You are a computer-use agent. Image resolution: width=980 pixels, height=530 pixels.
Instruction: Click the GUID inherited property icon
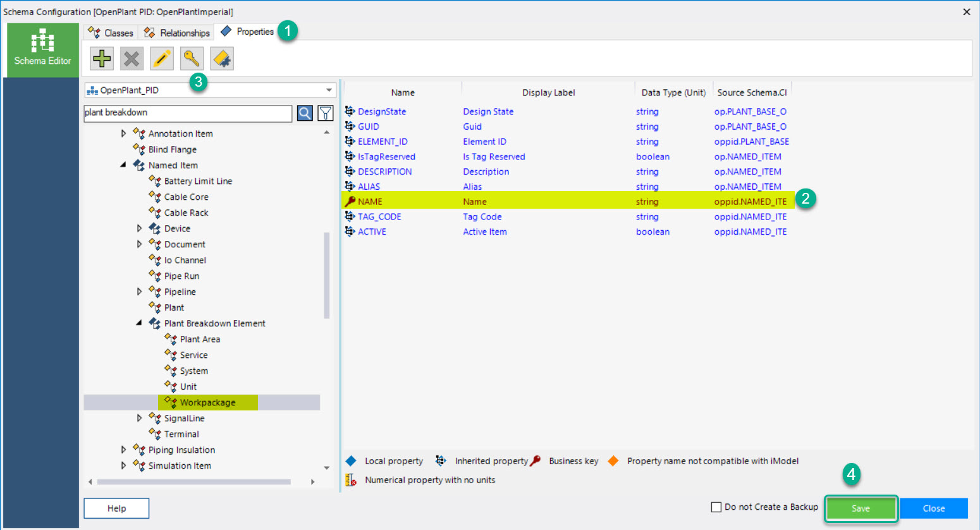click(350, 126)
